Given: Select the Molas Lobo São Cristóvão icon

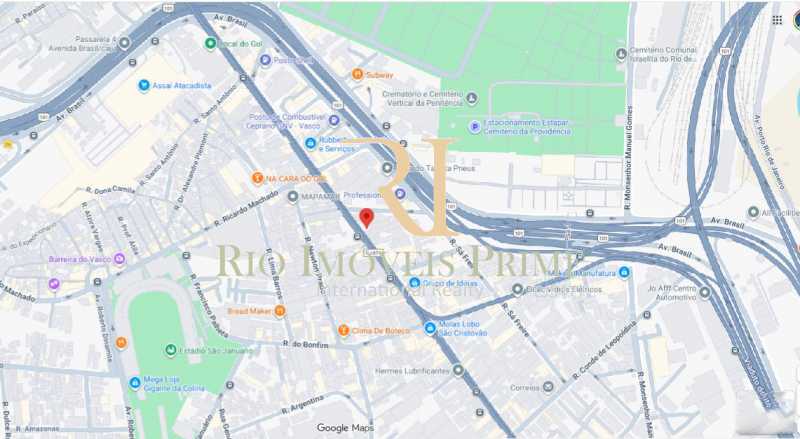Looking at the screenshot, I should (x=430, y=328).
